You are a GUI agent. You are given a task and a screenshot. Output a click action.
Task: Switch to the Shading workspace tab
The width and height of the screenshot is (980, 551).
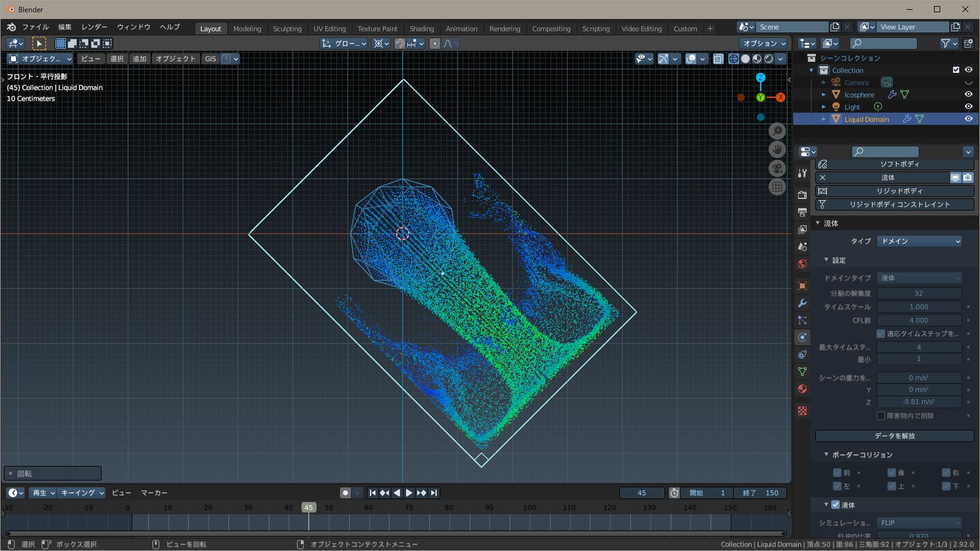[x=421, y=29]
